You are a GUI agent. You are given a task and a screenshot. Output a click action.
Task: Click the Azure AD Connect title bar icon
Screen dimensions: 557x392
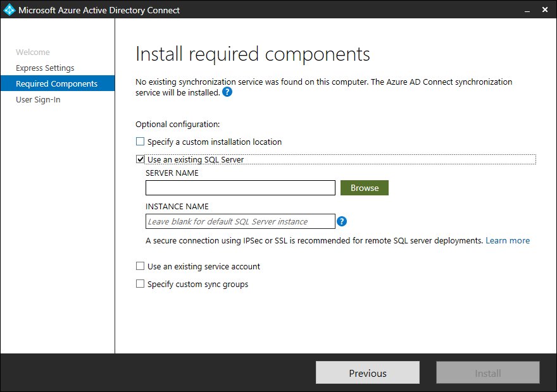(9, 10)
